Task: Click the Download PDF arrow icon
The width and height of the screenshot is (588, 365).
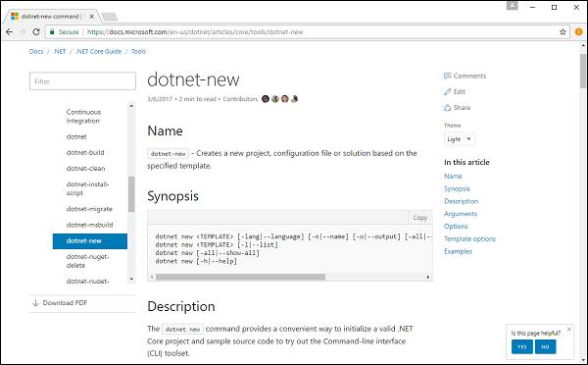Action: (35, 303)
